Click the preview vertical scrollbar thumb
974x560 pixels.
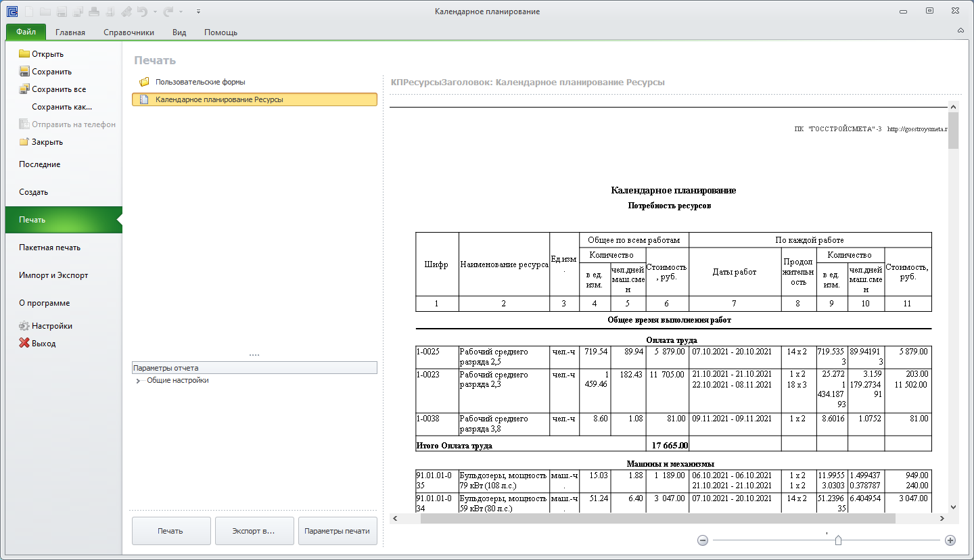coord(954,131)
